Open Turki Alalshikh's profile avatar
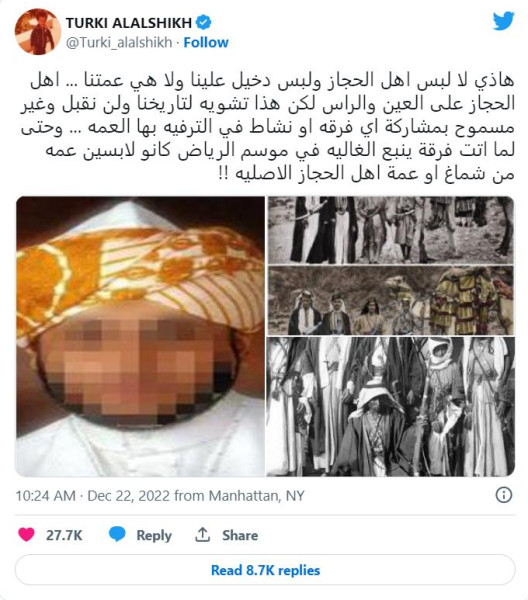This screenshot has height=600, width=528. [x=37, y=31]
